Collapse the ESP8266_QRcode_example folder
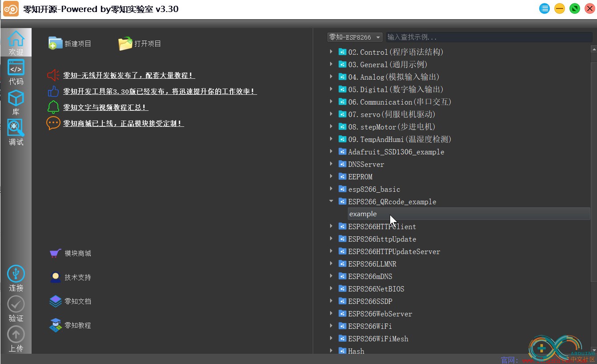 click(331, 201)
